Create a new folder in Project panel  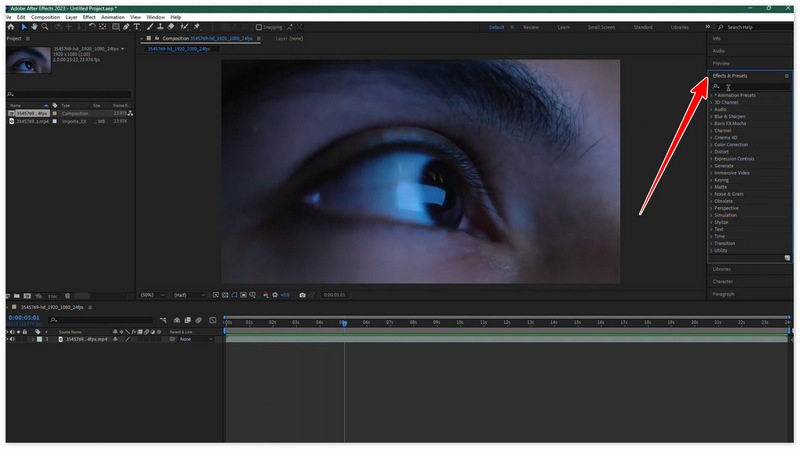tap(17, 296)
